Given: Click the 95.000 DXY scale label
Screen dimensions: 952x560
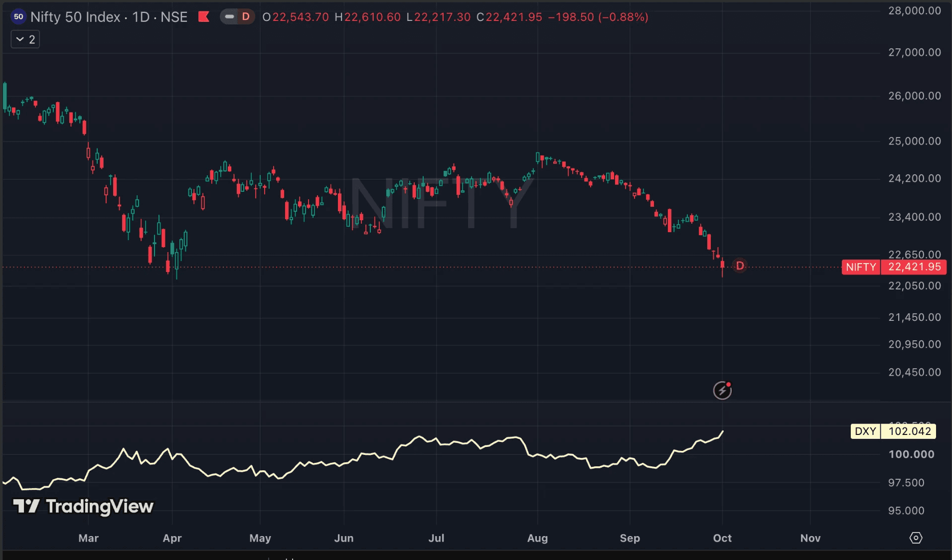Looking at the screenshot, I should pyautogui.click(x=906, y=511).
